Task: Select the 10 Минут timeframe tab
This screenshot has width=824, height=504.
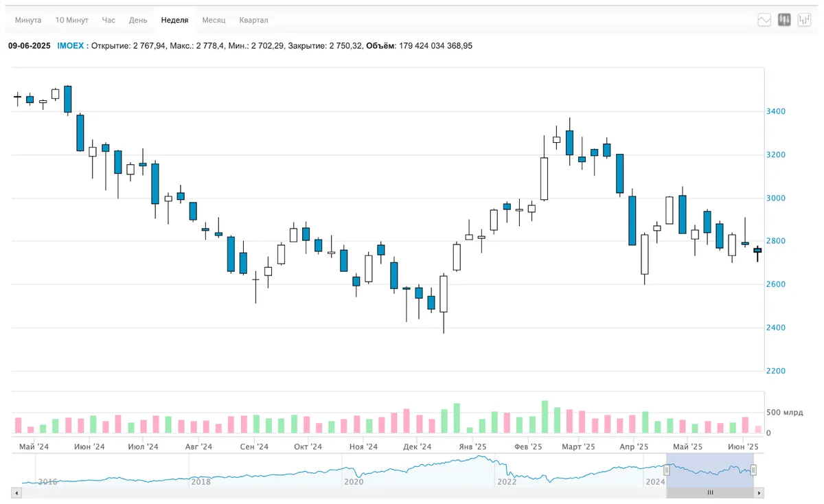Action: point(72,20)
